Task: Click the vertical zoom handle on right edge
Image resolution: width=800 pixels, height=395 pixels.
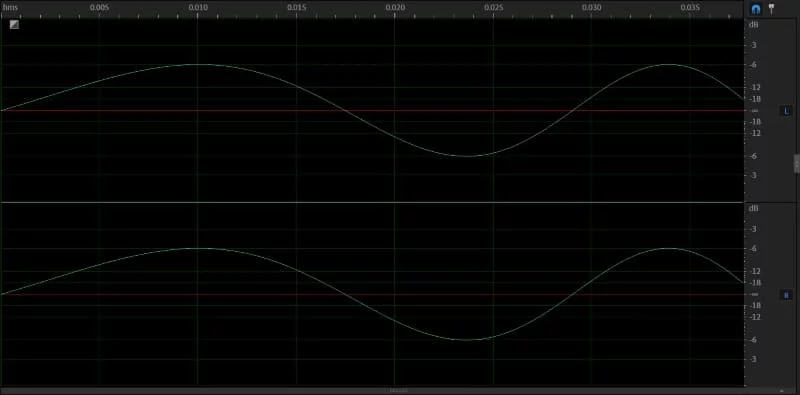Action: [x=796, y=164]
